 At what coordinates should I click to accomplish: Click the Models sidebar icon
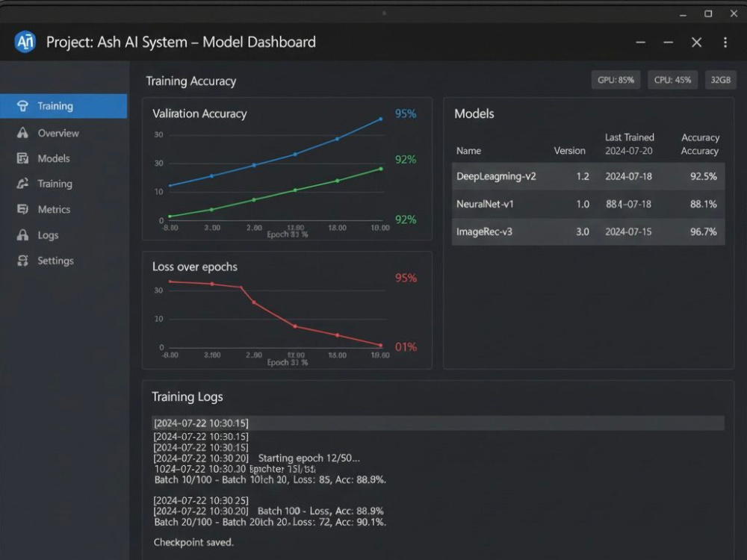click(x=22, y=158)
